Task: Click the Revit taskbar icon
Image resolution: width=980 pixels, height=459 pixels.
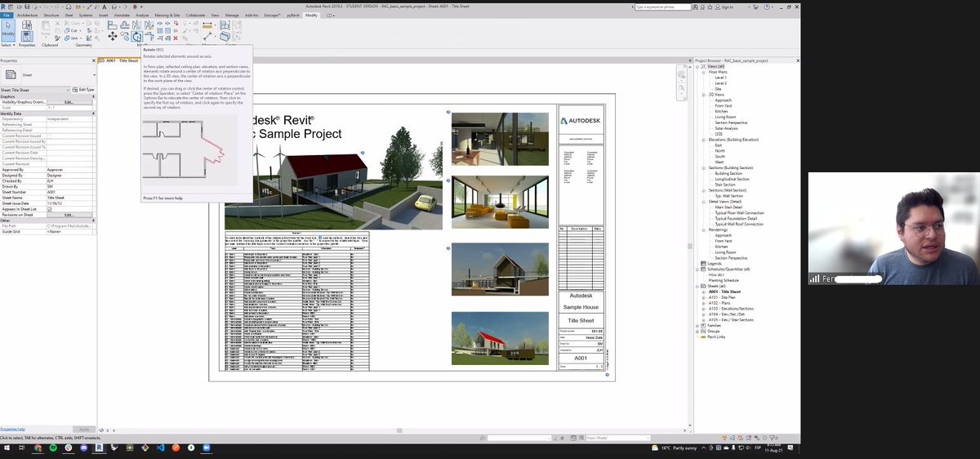Action: pos(98,448)
